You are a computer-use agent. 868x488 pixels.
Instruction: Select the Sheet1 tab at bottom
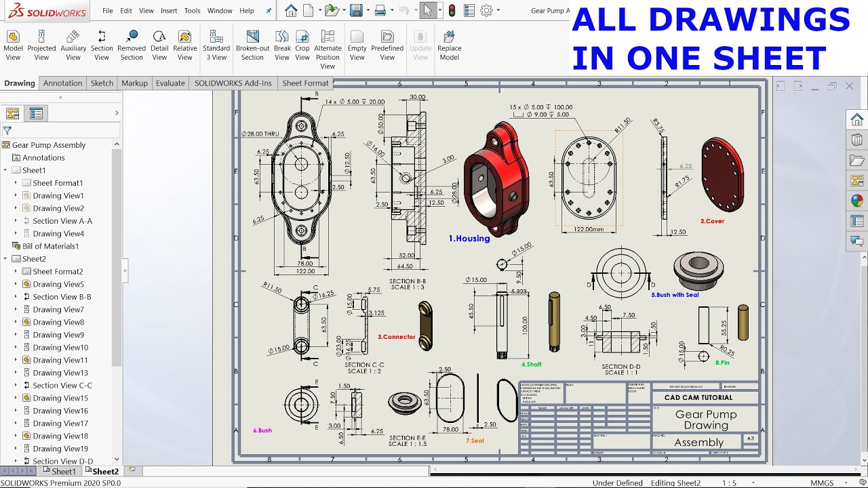tap(59, 471)
